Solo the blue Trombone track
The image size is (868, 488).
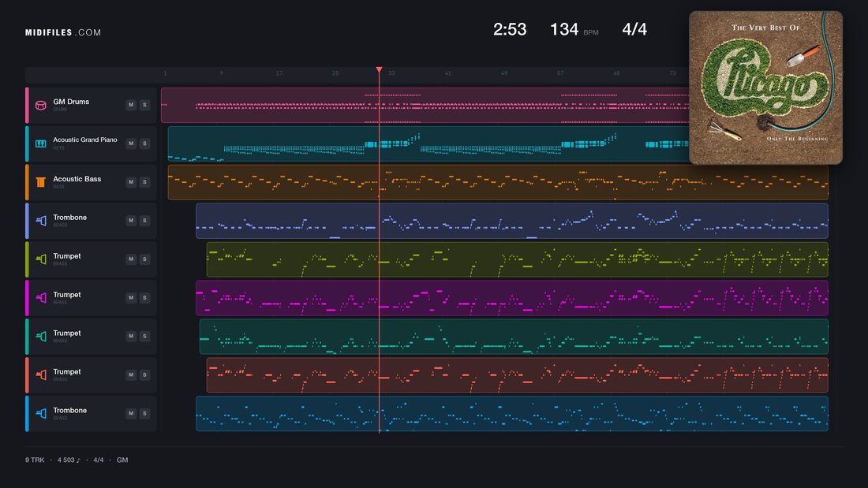(x=144, y=413)
